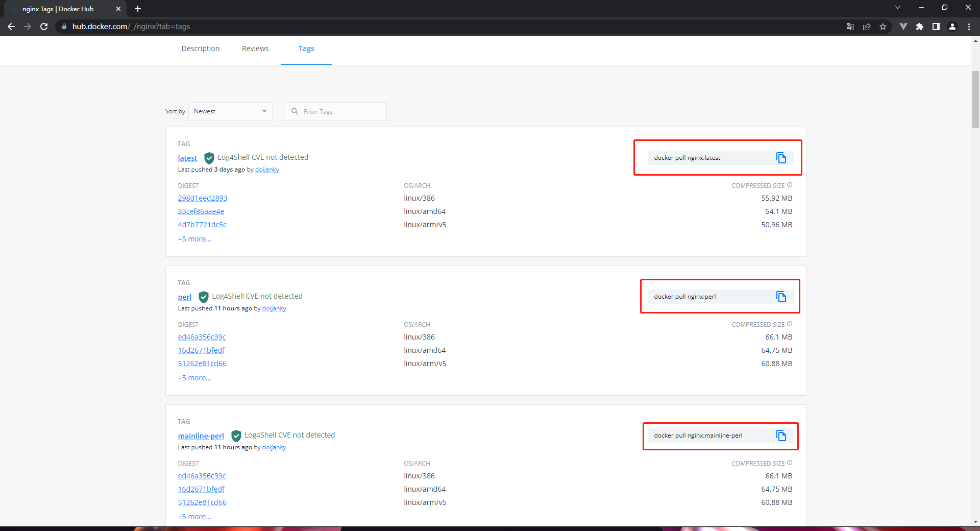This screenshot has height=531, width=980.
Task: Open digest 51262e81cd66 in perl card
Action: [202, 364]
